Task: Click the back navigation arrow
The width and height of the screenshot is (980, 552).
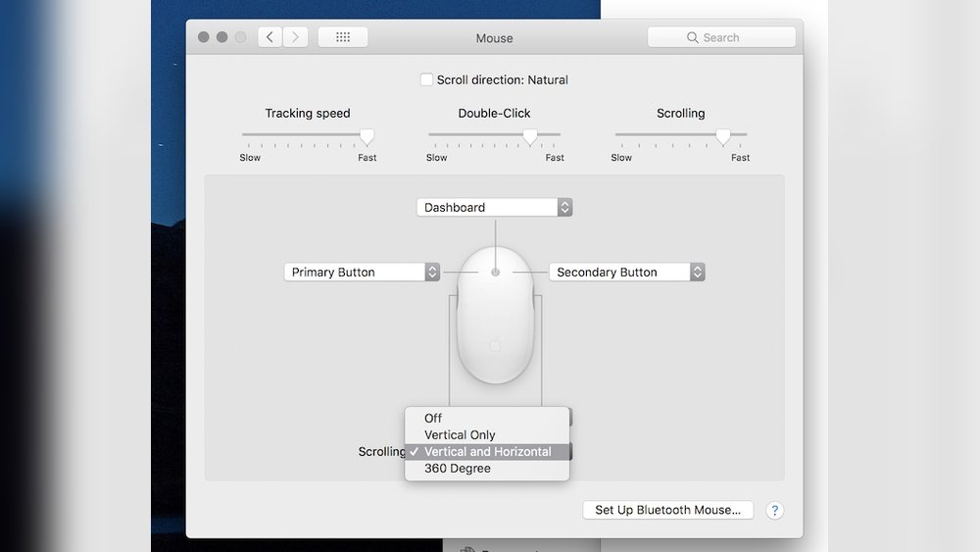Action: tap(270, 37)
